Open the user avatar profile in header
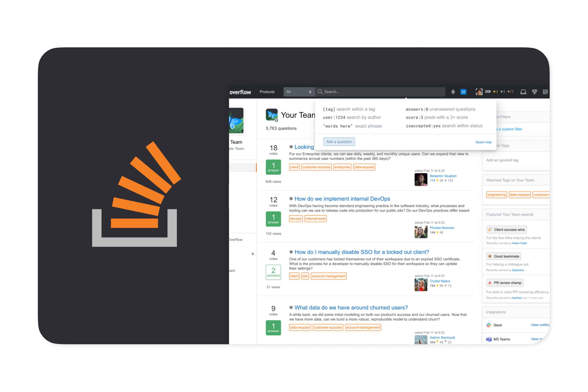Viewport: 588px width, 392px height. pos(479,92)
